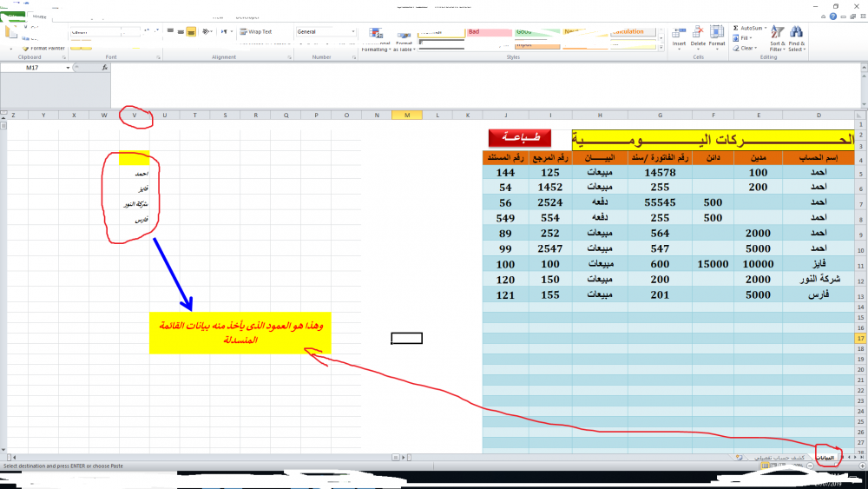868x489 pixels.
Task: Open the Name Box dropdown arrow
Action: click(x=69, y=67)
